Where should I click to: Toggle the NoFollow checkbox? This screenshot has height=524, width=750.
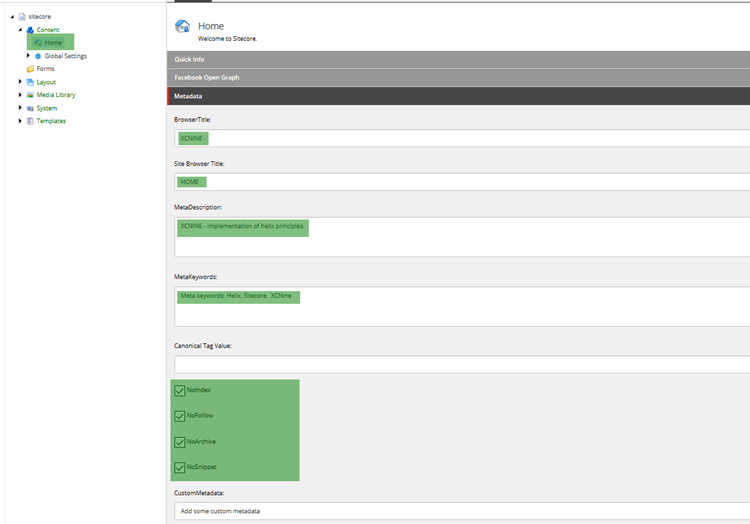179,416
